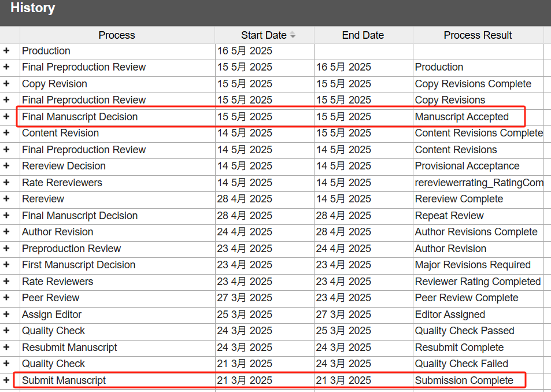Click plus icon next to Rereview Decision
551x392 pixels.
[6, 166]
